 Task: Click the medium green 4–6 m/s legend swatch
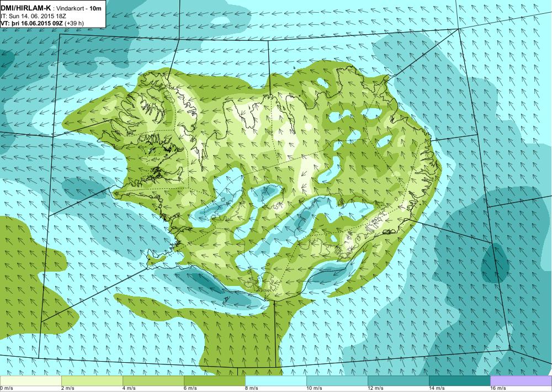[153, 381]
